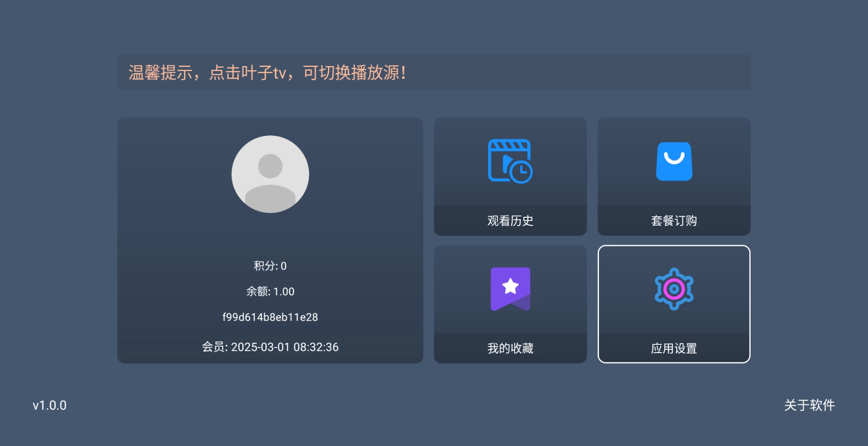This screenshot has width=868, height=446.
Task: Click the device ID f99d614b8eb11e28
Action: point(270,317)
